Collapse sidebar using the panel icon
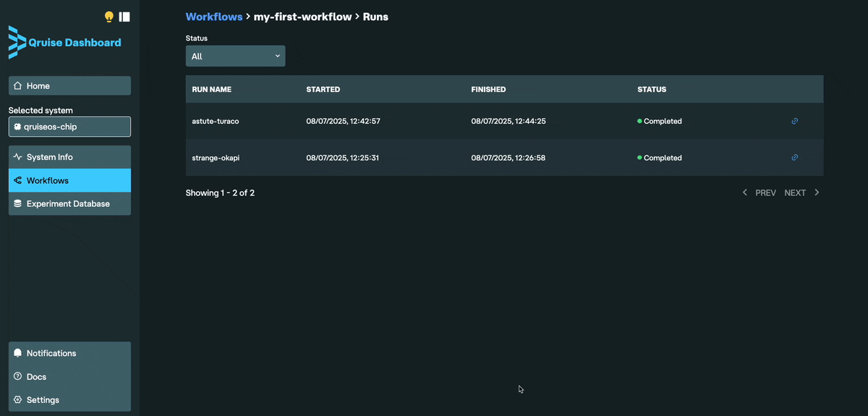 [124, 17]
